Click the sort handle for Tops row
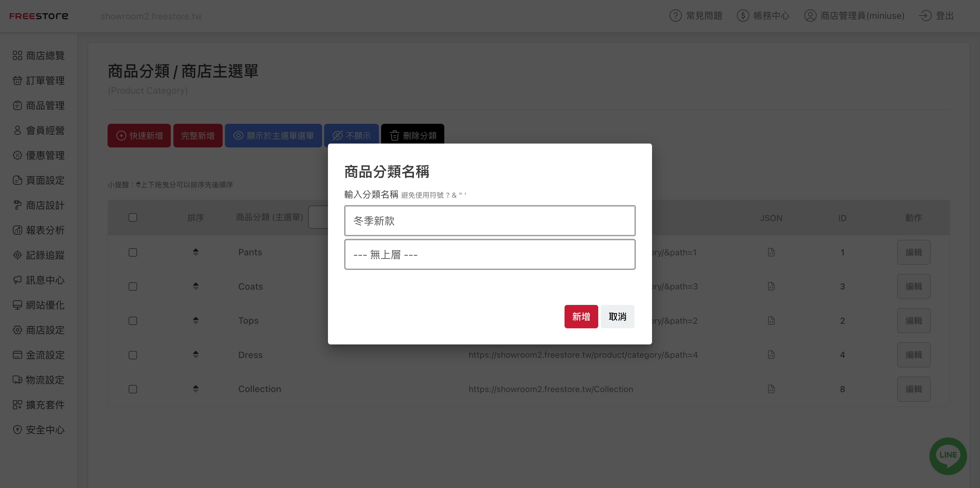 pyautogui.click(x=195, y=320)
